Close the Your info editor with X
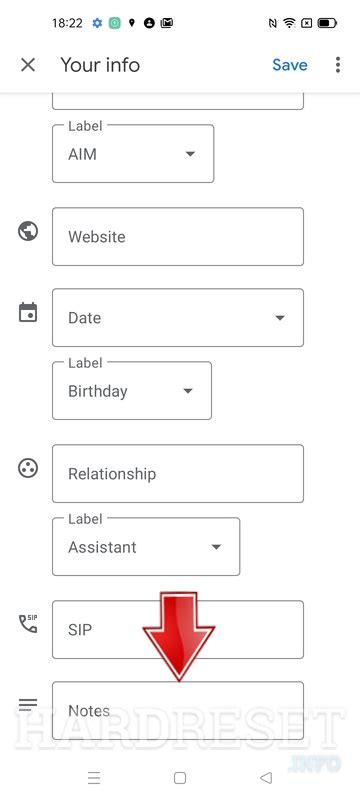This screenshot has width=360, height=800. click(28, 65)
